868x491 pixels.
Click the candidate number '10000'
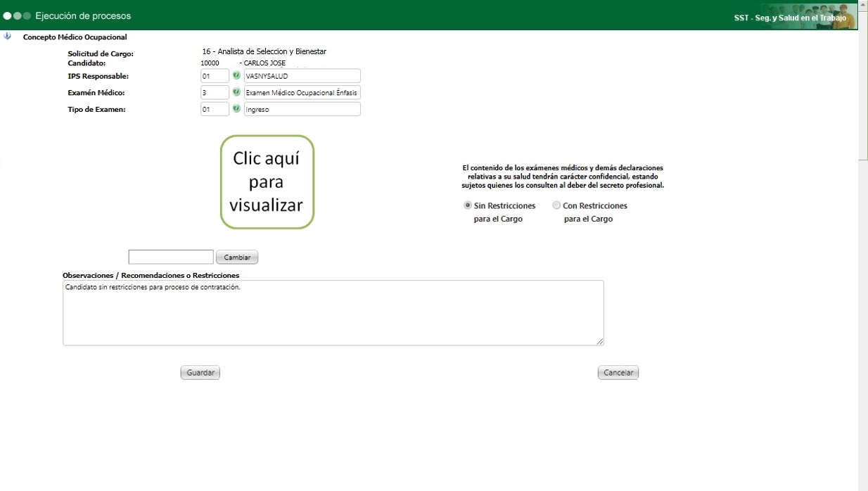point(210,63)
